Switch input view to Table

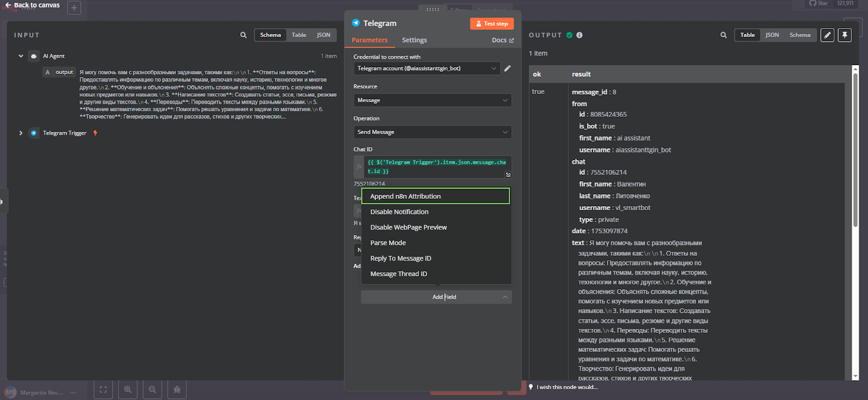coord(299,35)
